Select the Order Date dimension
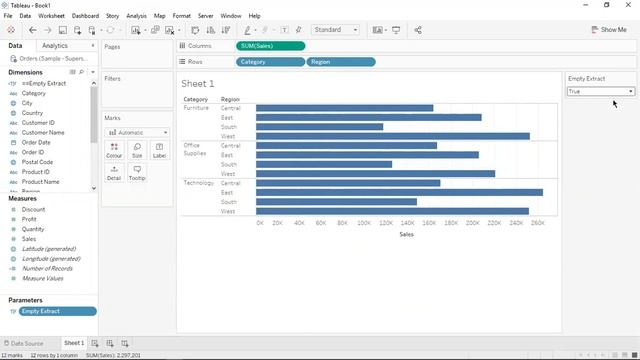 36,142
